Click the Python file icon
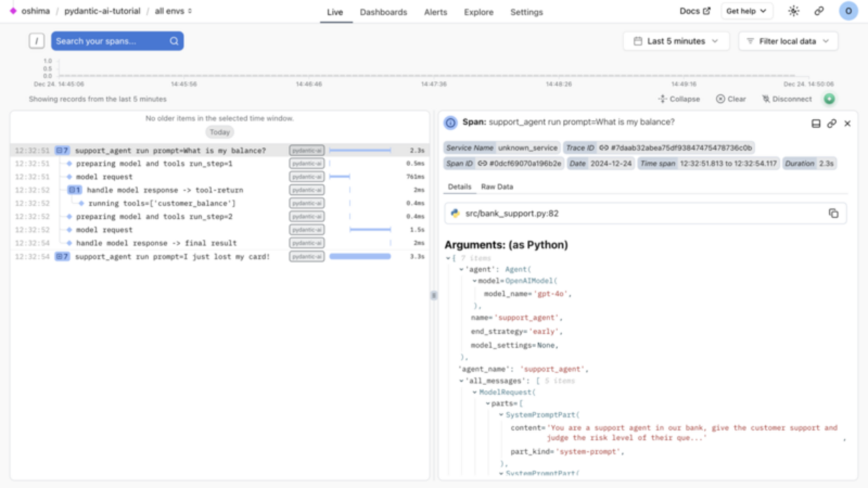The height and width of the screenshot is (488, 868). pos(455,214)
